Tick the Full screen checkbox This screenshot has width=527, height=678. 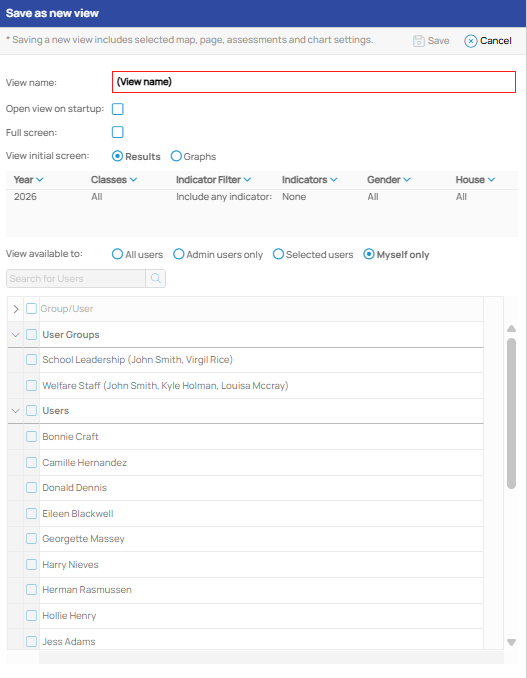click(118, 132)
